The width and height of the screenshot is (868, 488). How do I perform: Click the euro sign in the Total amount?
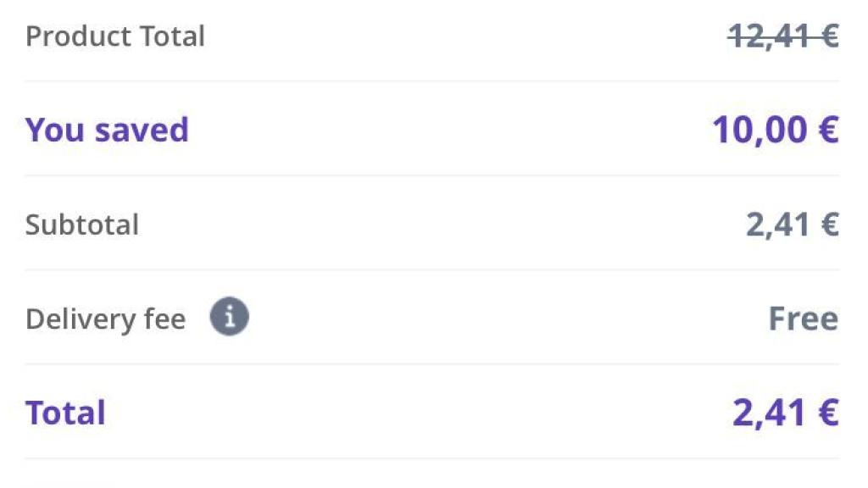coord(829,413)
